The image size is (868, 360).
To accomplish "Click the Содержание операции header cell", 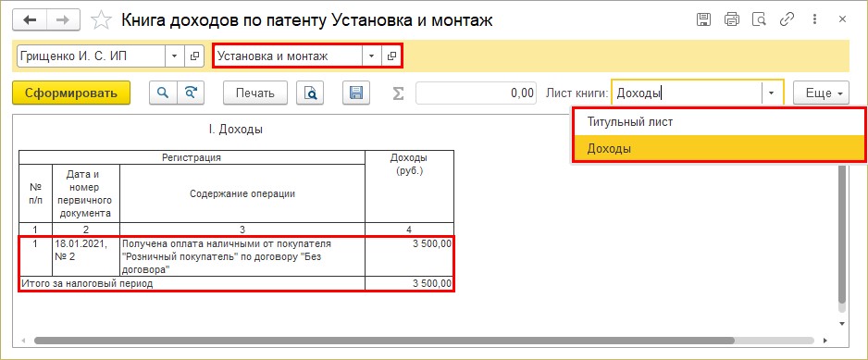I will click(242, 193).
